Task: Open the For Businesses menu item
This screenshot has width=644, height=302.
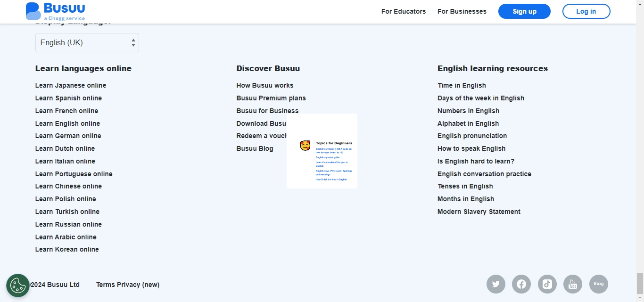Action: [x=462, y=11]
